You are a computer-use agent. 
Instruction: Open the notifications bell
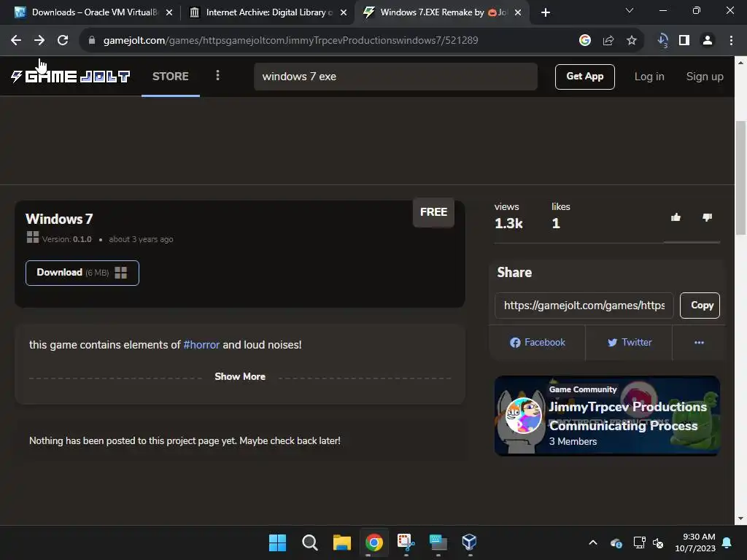[x=727, y=542]
